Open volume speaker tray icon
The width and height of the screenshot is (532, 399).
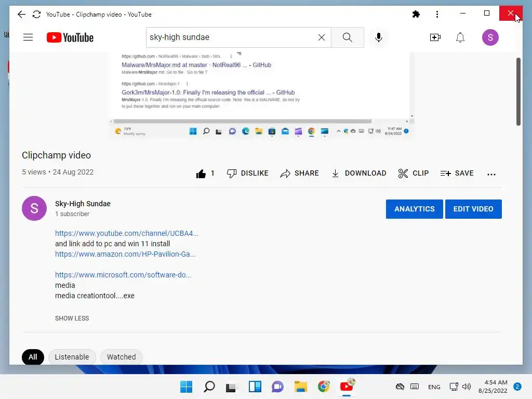467,387
